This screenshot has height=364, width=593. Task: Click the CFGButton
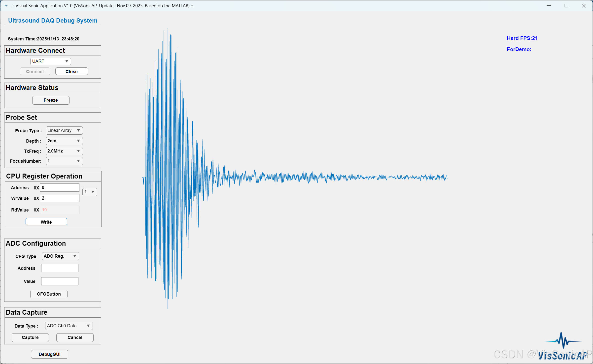[x=49, y=294]
